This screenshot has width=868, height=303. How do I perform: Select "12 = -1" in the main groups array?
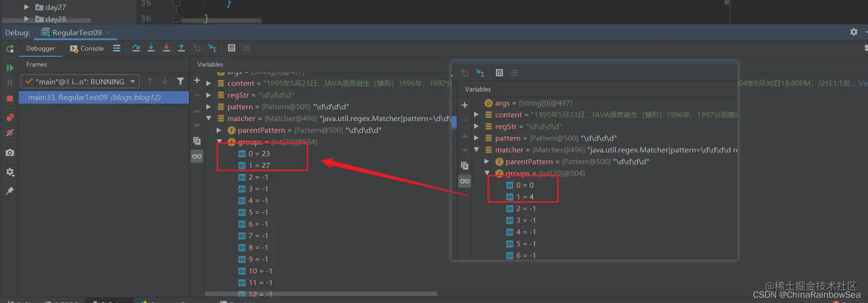click(x=256, y=294)
